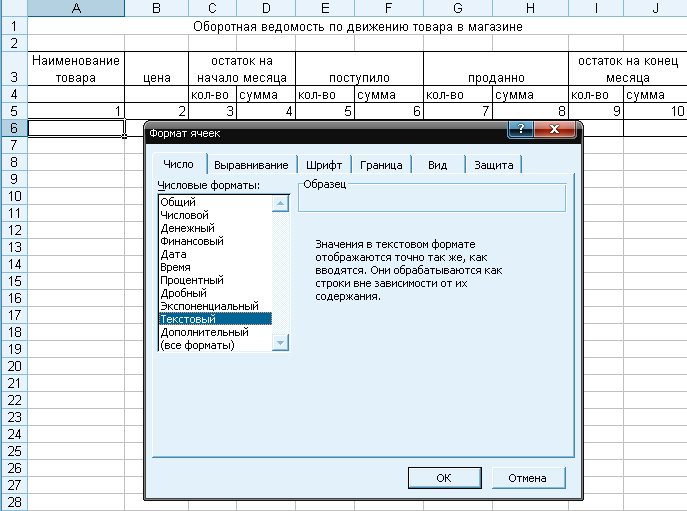The width and height of the screenshot is (687, 511).
Task: Select column H header
Action: pos(530,8)
